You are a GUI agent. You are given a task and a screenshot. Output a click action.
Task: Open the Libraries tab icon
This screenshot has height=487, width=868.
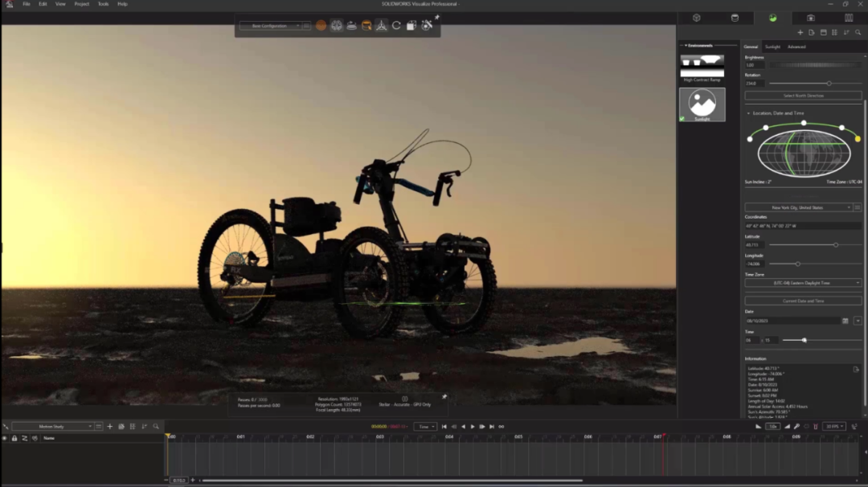pos(848,18)
